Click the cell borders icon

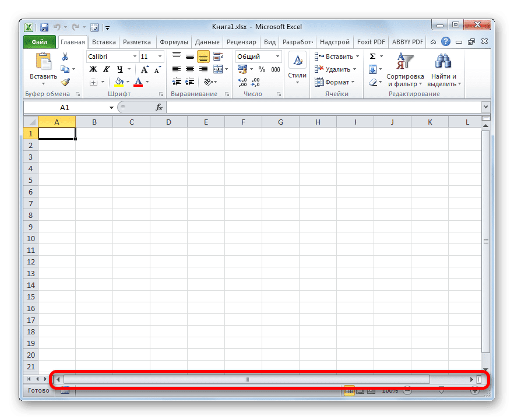tap(93, 82)
